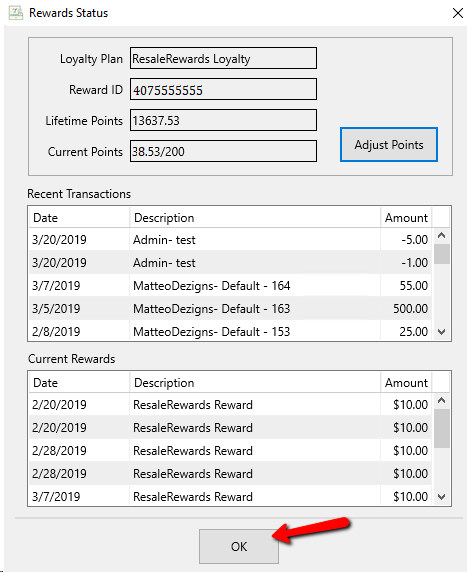Click the Adjust Points button

coord(389,144)
